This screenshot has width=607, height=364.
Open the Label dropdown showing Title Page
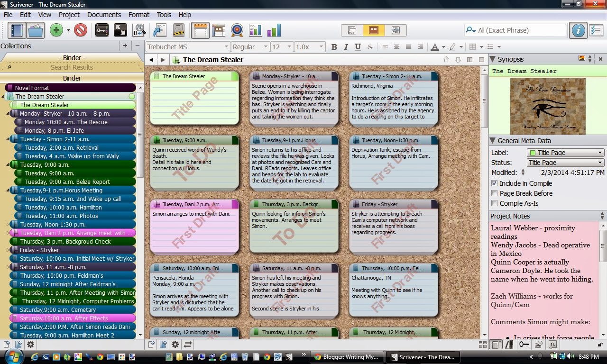[x=565, y=153]
